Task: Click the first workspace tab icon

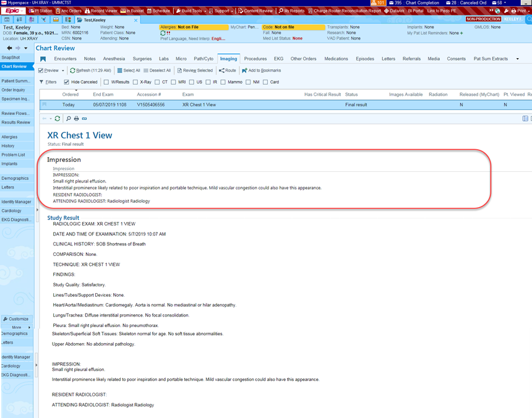Action: 7,20
